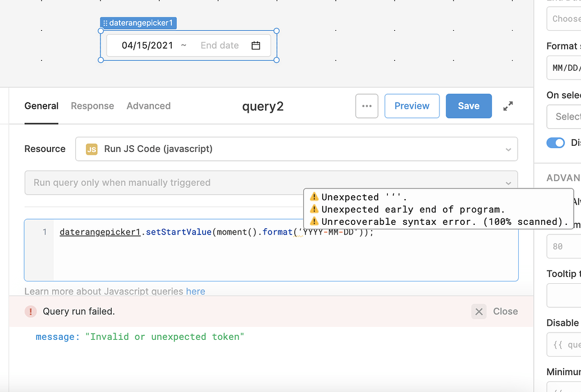Dismiss error with the X close icon
Viewport: 581px width, 392px height.
(479, 311)
